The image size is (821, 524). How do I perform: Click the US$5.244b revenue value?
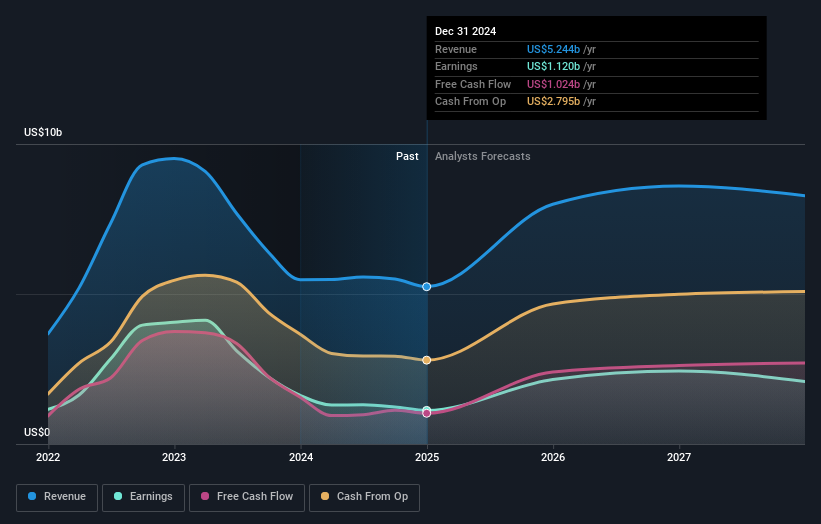click(x=553, y=49)
